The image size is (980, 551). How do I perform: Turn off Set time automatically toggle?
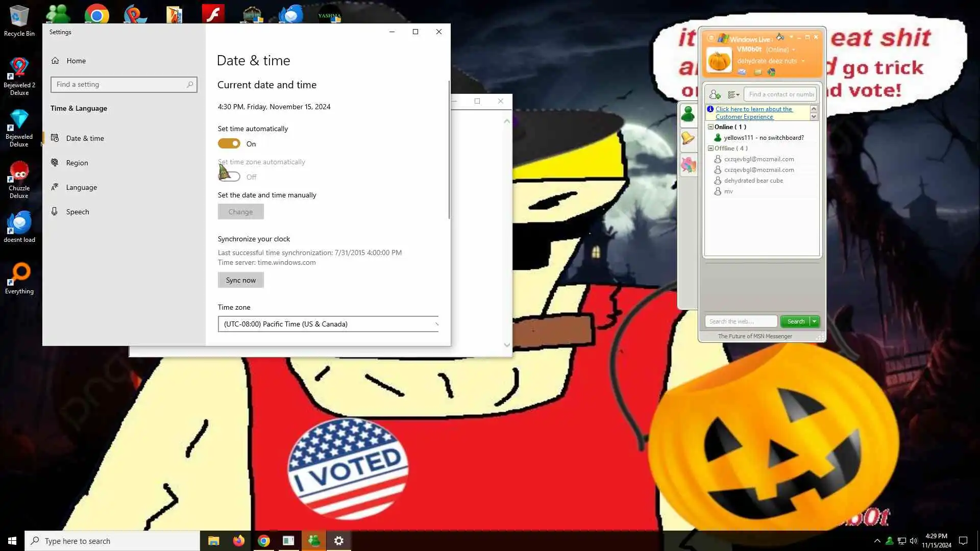[229, 144]
